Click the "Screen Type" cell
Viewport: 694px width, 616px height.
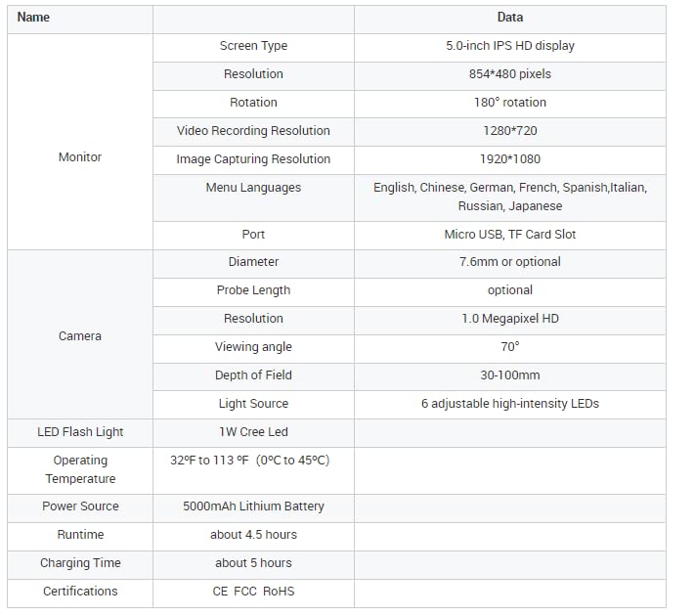pos(253,46)
